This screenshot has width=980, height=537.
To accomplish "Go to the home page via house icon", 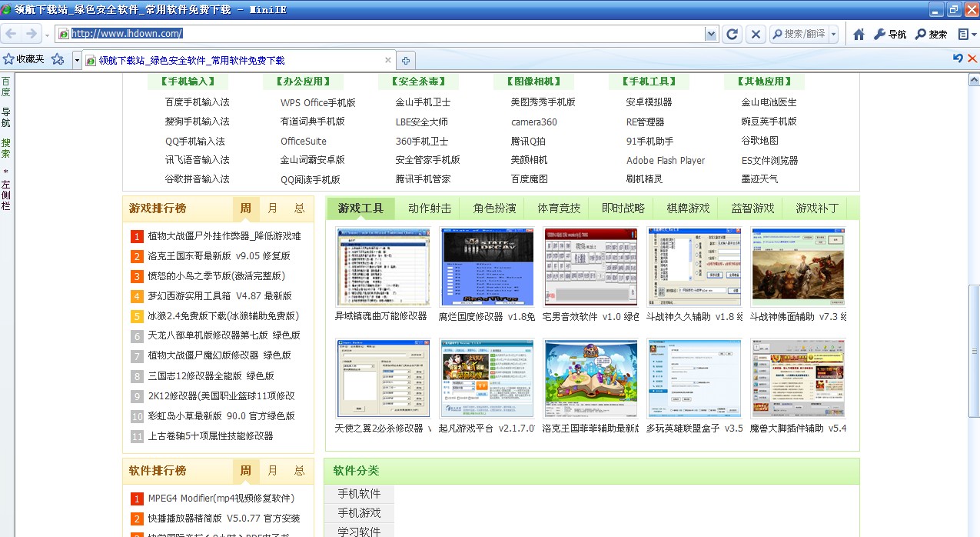I will (859, 34).
